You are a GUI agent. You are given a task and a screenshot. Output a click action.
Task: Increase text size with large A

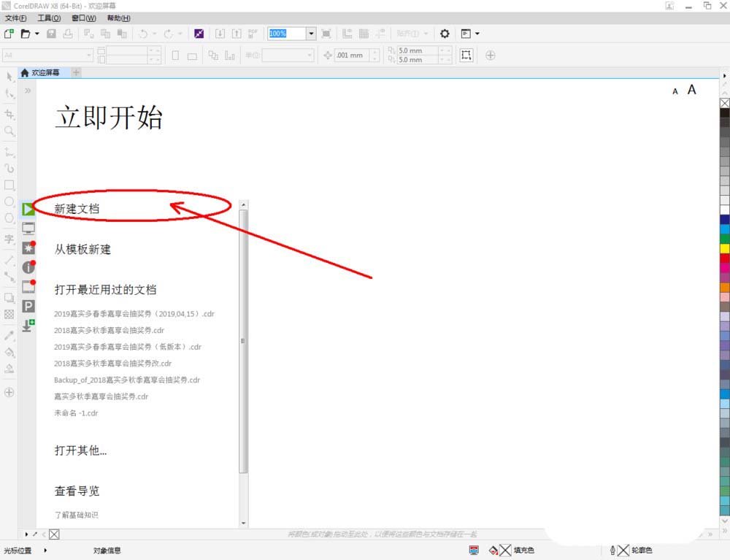[x=692, y=89]
